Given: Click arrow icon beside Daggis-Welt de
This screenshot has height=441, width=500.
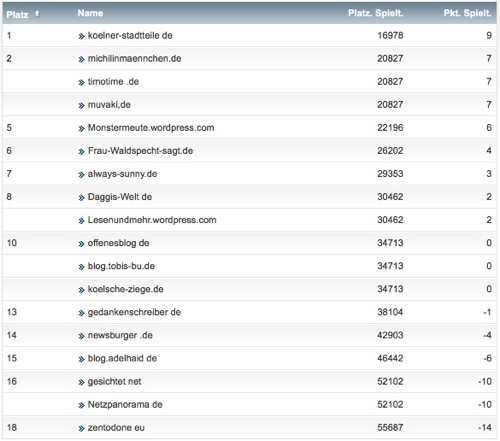Looking at the screenshot, I should (x=81, y=198).
